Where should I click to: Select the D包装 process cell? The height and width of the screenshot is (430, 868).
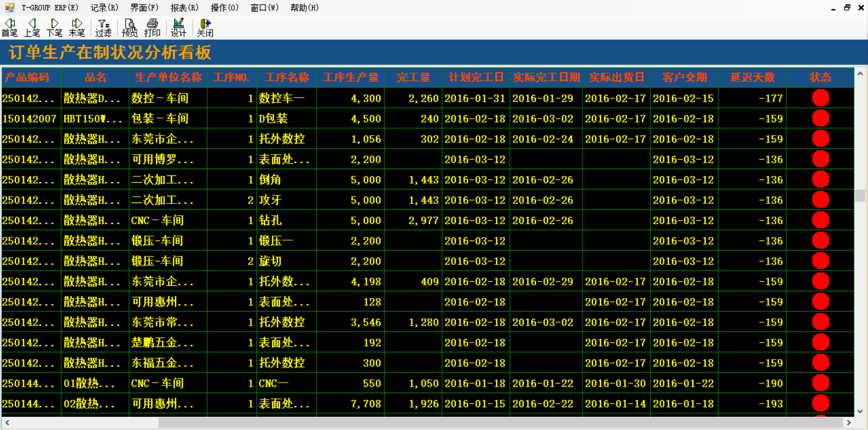pyautogui.click(x=286, y=118)
